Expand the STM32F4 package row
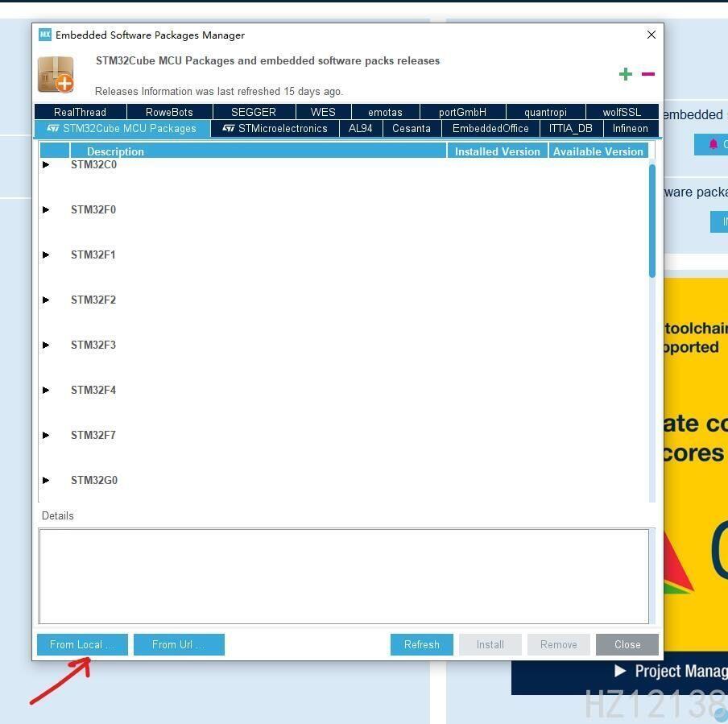The width and height of the screenshot is (728, 724). 45,390
